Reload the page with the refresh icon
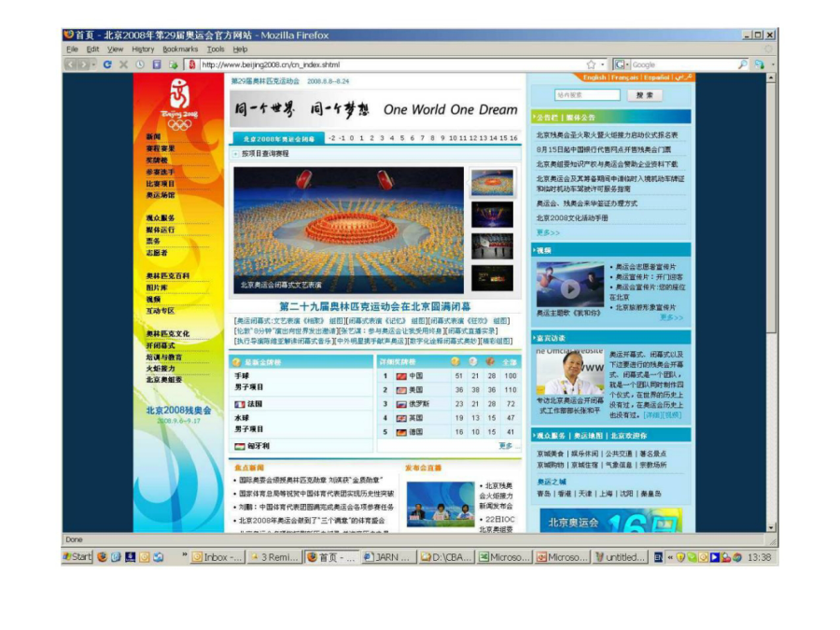Screen dimensions: 840x630 (x=107, y=64)
